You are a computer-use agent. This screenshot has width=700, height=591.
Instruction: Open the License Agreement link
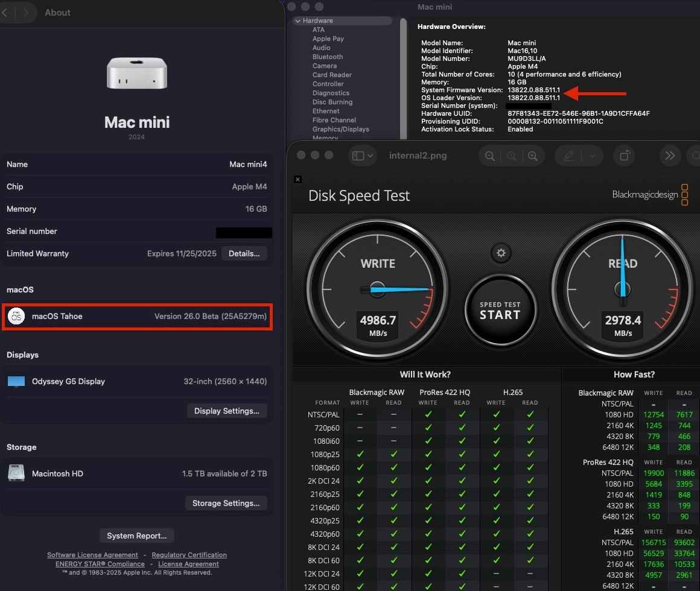click(188, 564)
